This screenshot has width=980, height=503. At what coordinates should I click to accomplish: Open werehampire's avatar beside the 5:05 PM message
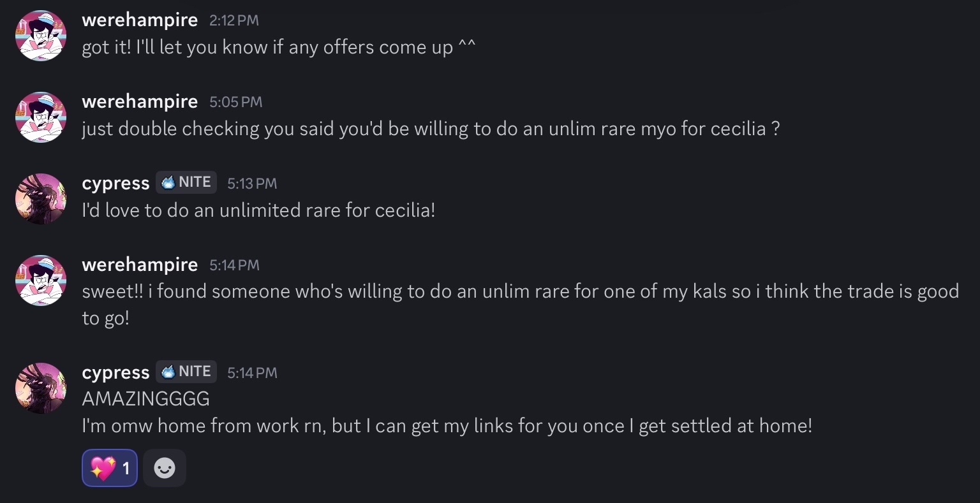click(41, 117)
